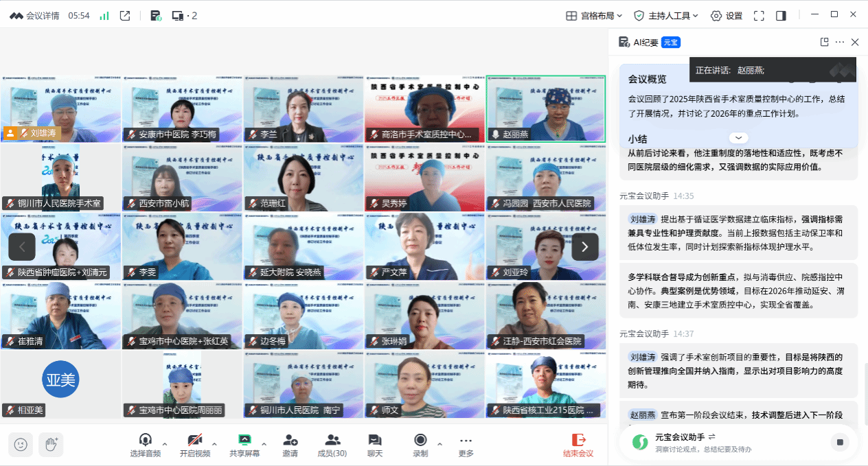Screen dimensions: 868x466
Task: Open 设置 settings
Action: (x=727, y=15)
